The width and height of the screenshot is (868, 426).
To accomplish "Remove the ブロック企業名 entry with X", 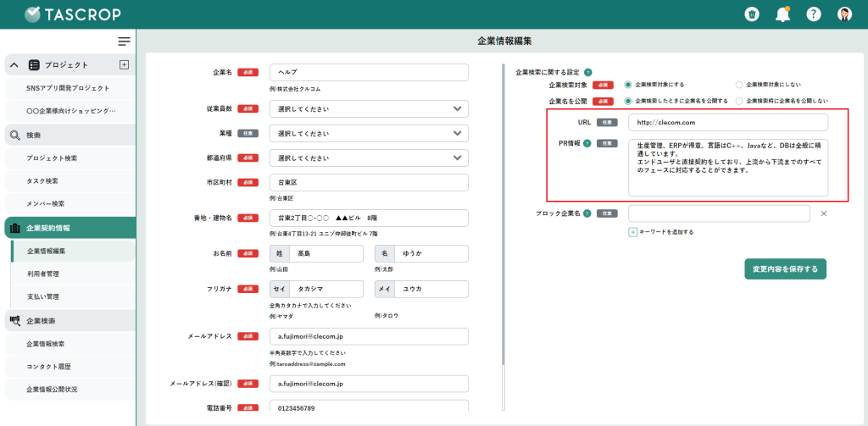I will pyautogui.click(x=823, y=213).
